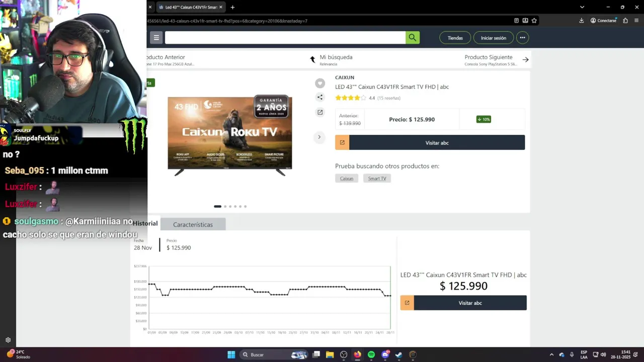Viewport: 644px width, 362px height.
Task: Switch to the Historial tab
Action: tap(145, 223)
